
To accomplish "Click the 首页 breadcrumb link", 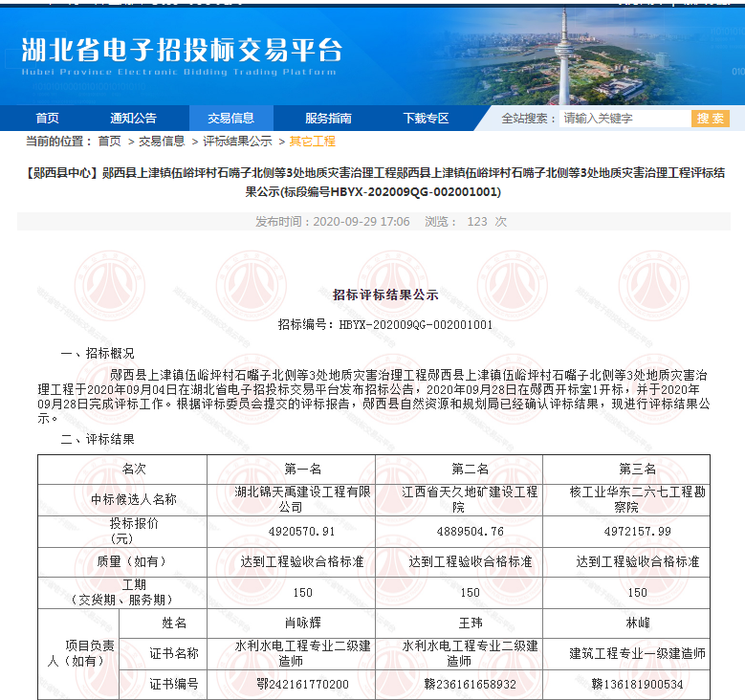I will pos(109,142).
